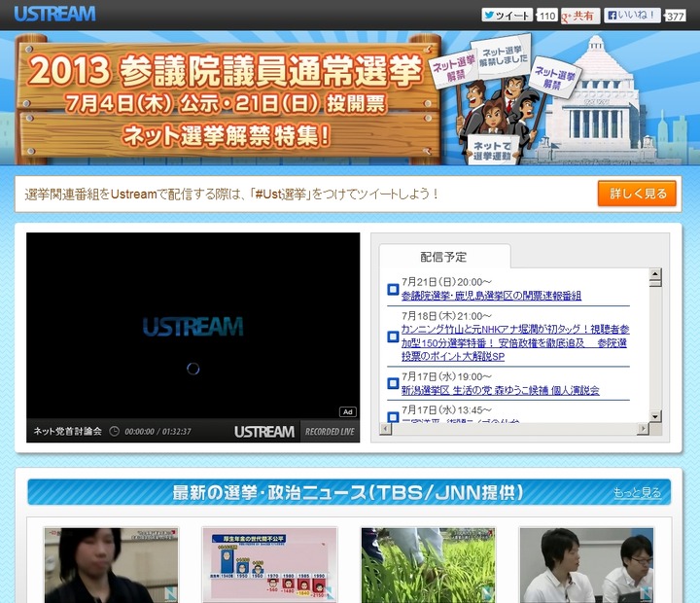Click the Ad badge on video
This screenshot has width=700, height=603.
point(348,411)
